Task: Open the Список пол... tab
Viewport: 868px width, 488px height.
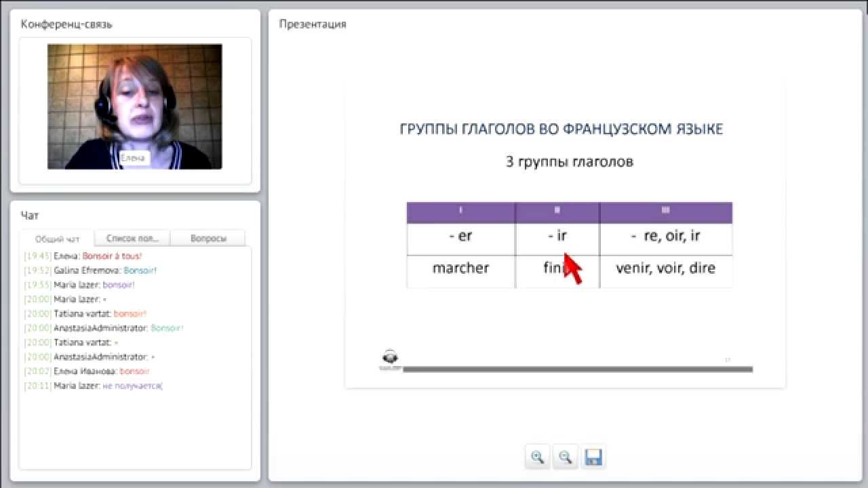Action: point(132,239)
